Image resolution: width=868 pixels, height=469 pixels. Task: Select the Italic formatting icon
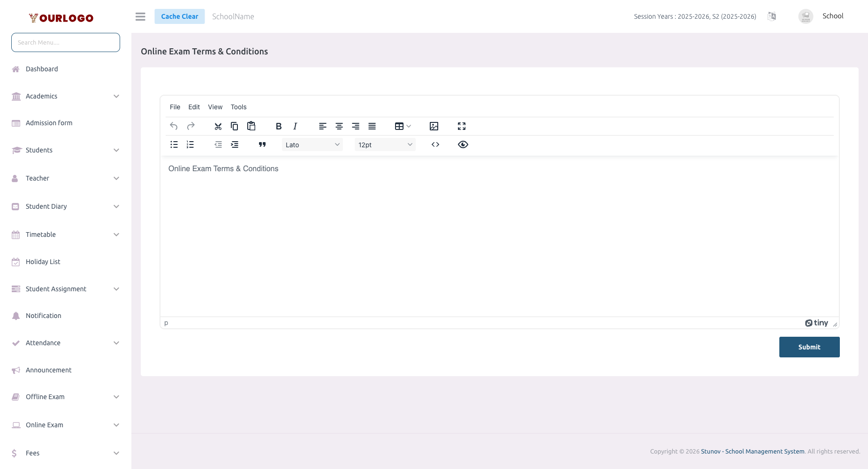coord(295,126)
